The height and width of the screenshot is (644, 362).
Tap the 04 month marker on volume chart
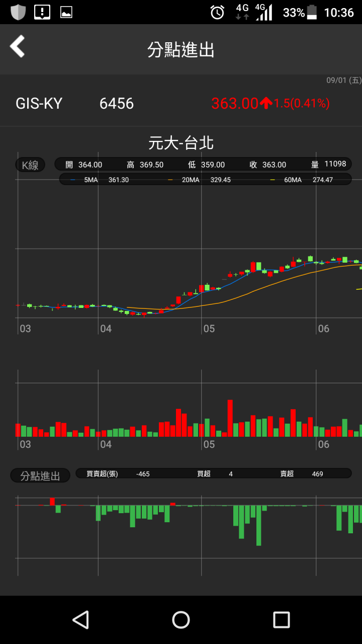(x=106, y=444)
